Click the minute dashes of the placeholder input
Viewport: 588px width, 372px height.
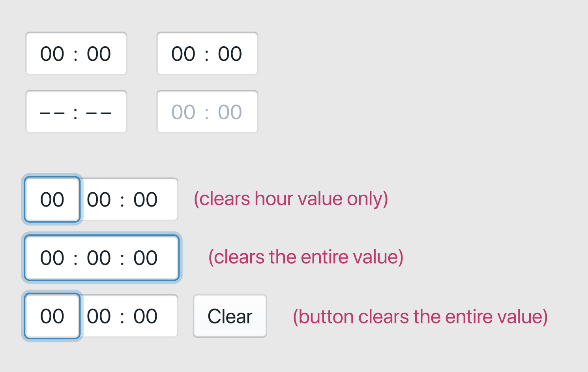(98, 111)
